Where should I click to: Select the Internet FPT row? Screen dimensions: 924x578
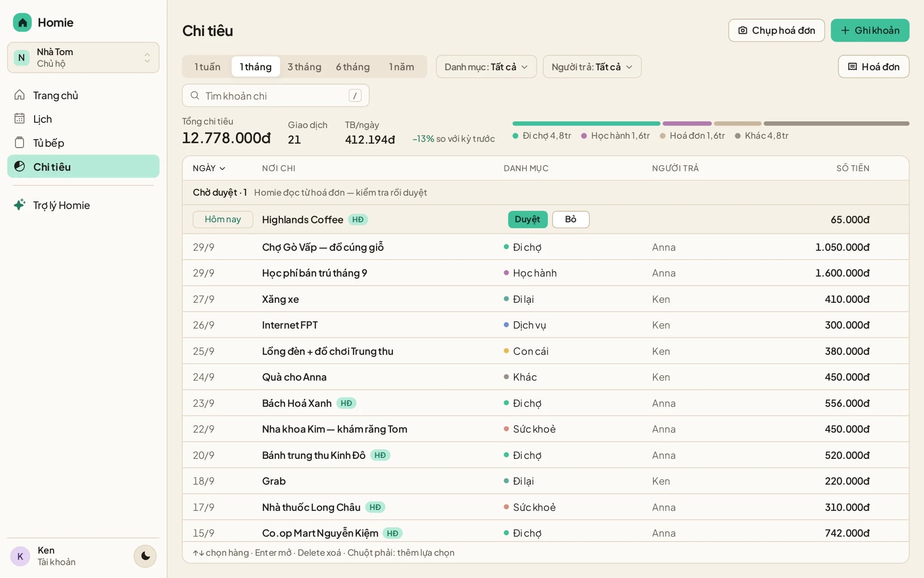click(546, 325)
